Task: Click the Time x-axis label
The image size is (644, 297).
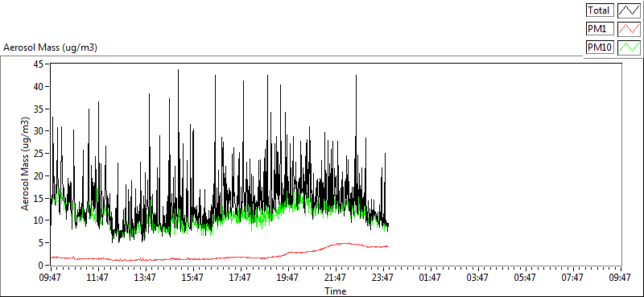Action: tap(335, 291)
